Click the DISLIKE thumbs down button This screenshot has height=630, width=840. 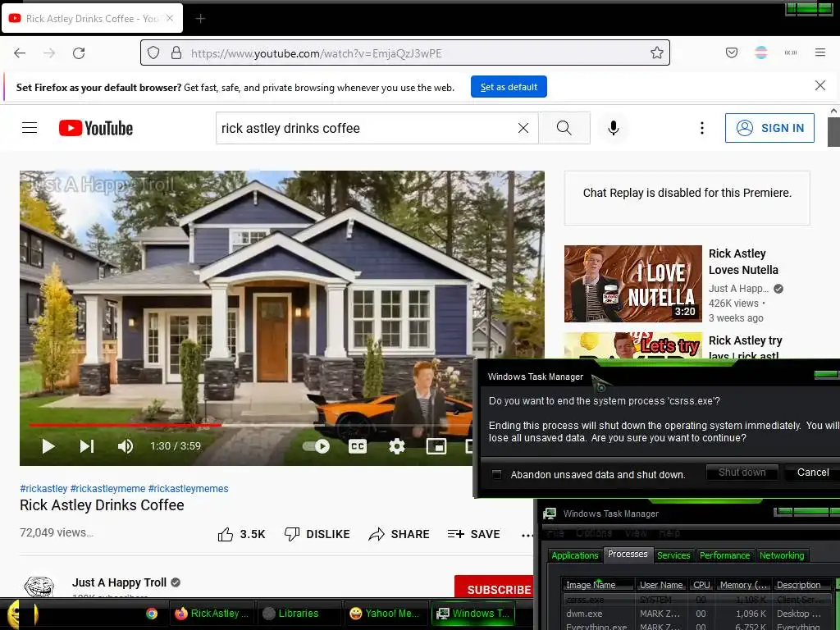317,534
